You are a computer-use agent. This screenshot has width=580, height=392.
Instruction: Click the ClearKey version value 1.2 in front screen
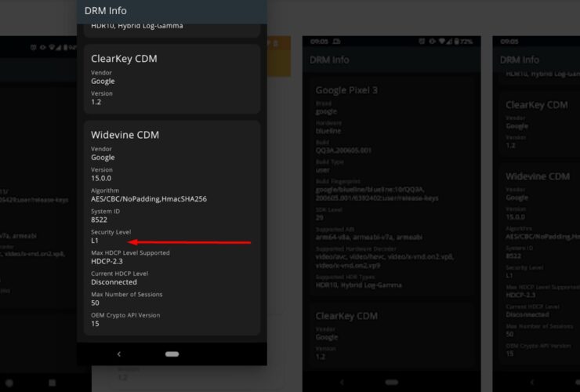[96, 102]
